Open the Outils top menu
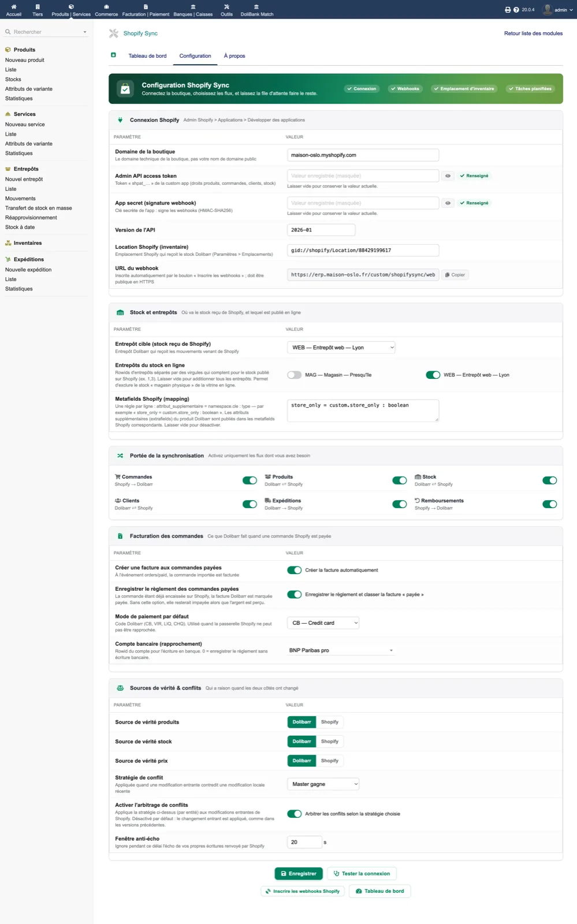The height and width of the screenshot is (924, 577). (226, 10)
